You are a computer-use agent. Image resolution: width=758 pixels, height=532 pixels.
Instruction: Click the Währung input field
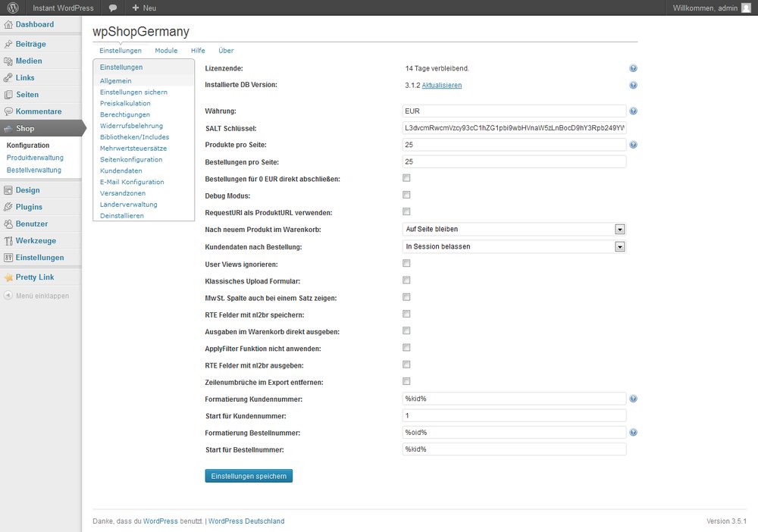515,111
